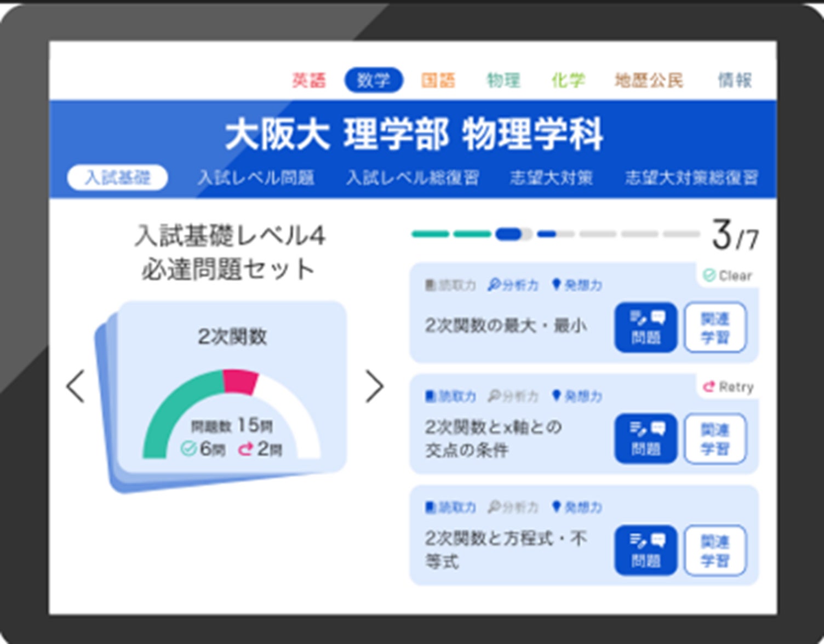Open 問題 for 2次関数とx軸との交点の条件

coord(645,438)
